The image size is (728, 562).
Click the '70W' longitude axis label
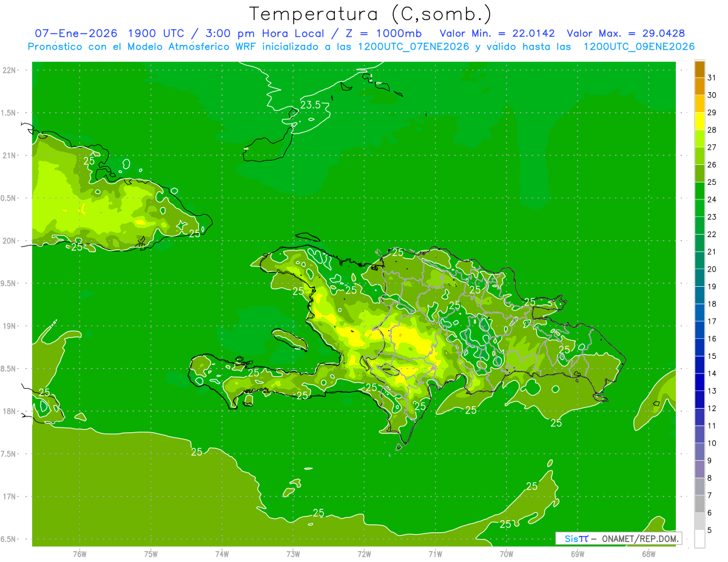pyautogui.click(x=506, y=554)
